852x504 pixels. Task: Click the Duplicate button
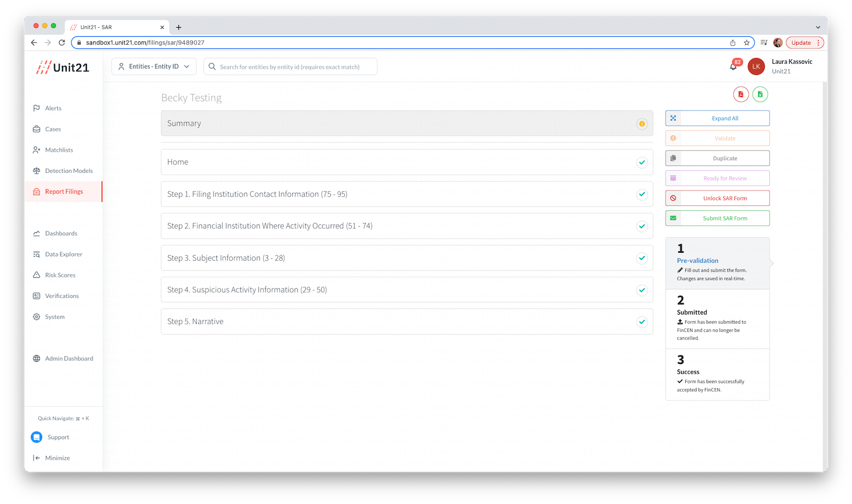pos(717,158)
